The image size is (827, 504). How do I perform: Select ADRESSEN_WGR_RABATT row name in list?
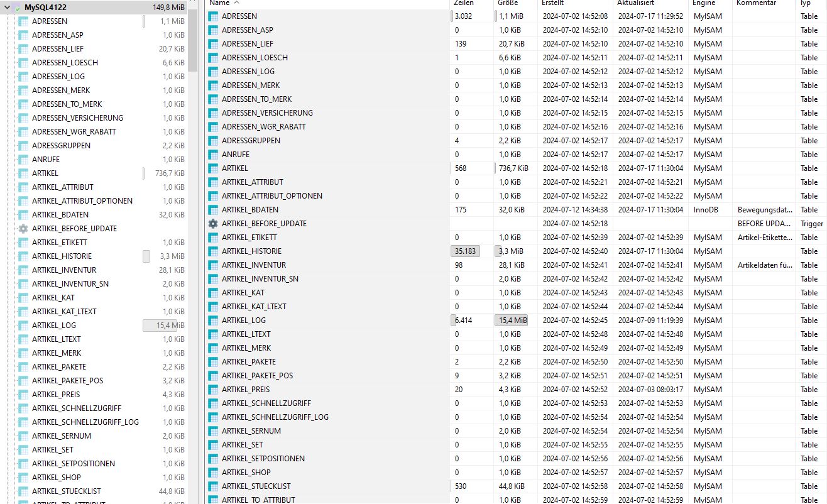coord(264,127)
